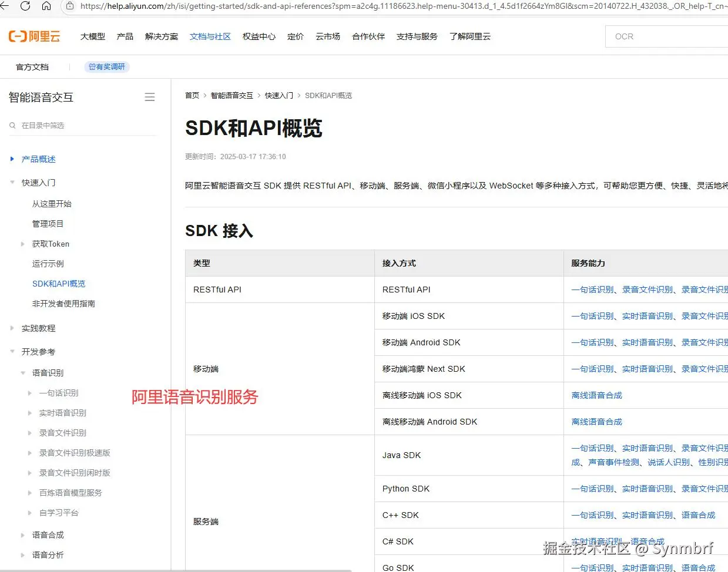Click the browser home icon

(x=46, y=6)
